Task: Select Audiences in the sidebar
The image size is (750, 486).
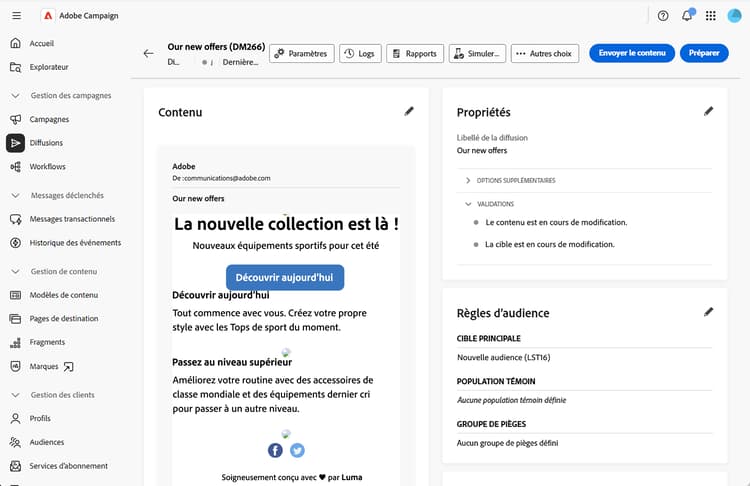Action: point(46,442)
